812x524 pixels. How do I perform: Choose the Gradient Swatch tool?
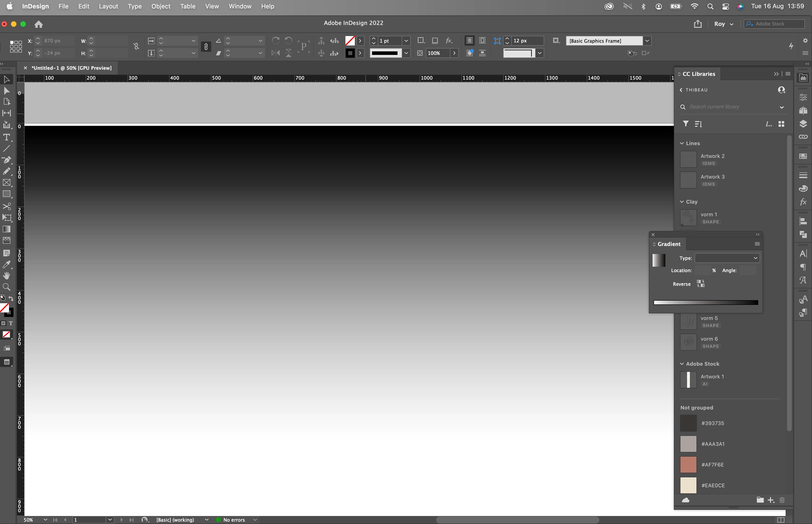[x=6, y=229]
